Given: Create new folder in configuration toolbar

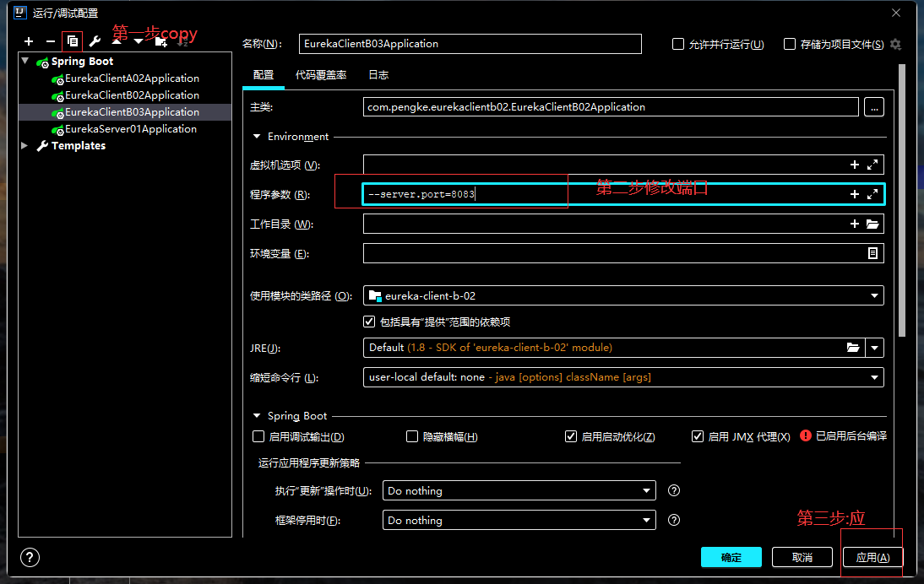Looking at the screenshot, I should [160, 42].
